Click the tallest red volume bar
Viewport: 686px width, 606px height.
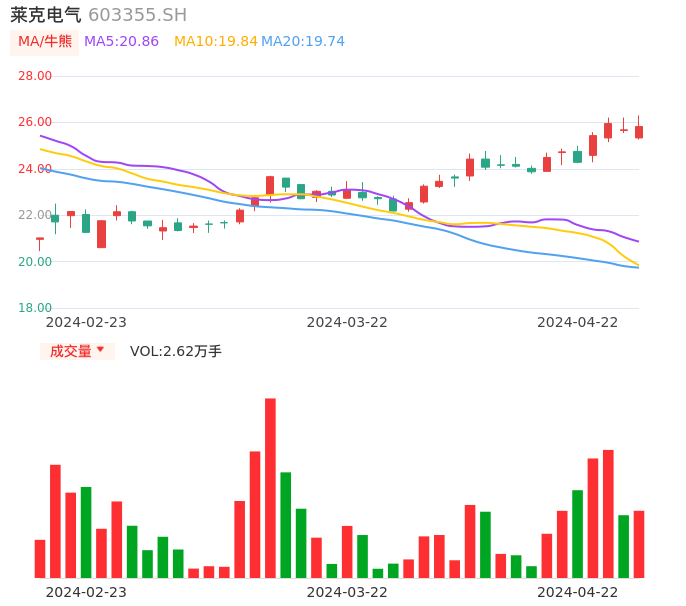pos(270,488)
